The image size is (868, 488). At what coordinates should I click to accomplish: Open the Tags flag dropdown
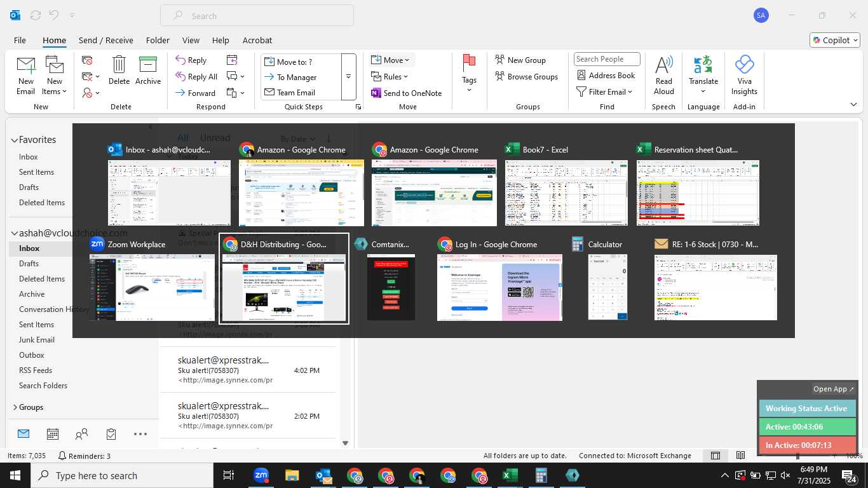(469, 73)
